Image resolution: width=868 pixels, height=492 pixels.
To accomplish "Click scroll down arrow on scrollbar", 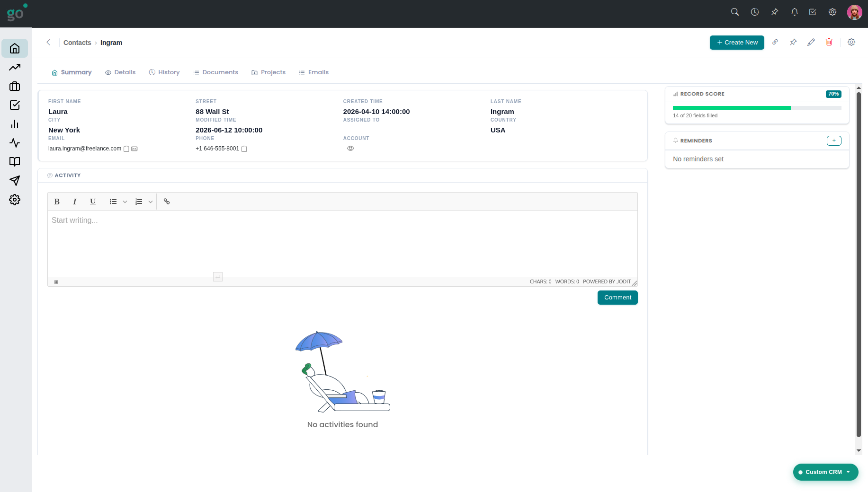I will click(x=859, y=451).
